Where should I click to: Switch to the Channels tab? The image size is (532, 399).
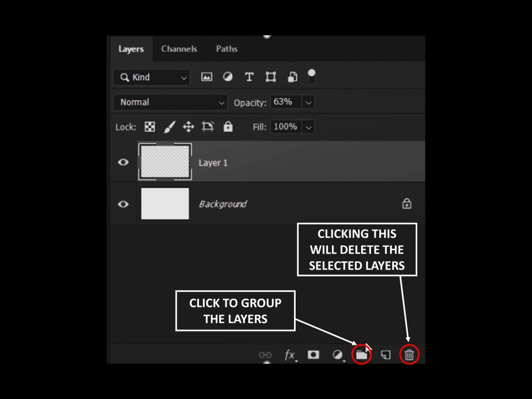click(179, 49)
